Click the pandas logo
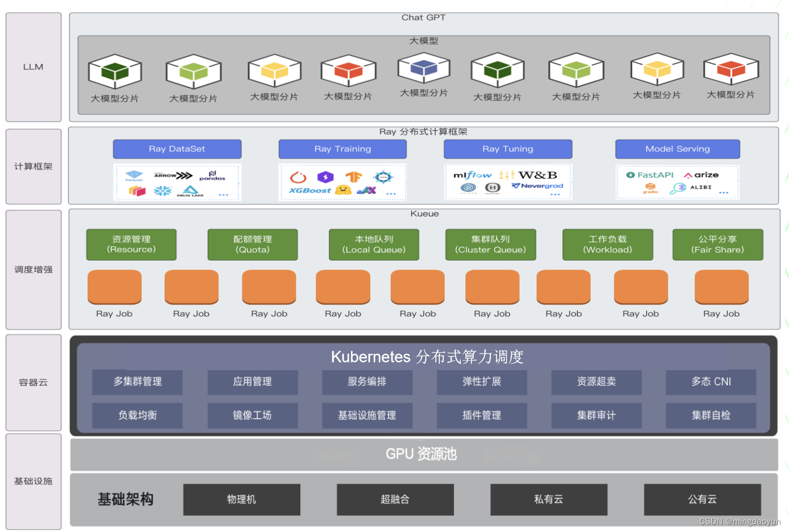Viewport: 789px width, 532px height. (x=212, y=176)
